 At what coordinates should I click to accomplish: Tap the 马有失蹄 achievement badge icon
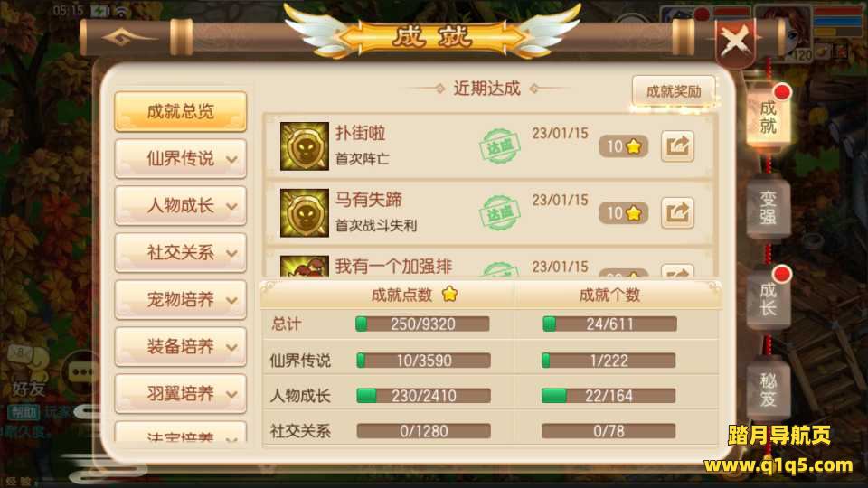305,213
